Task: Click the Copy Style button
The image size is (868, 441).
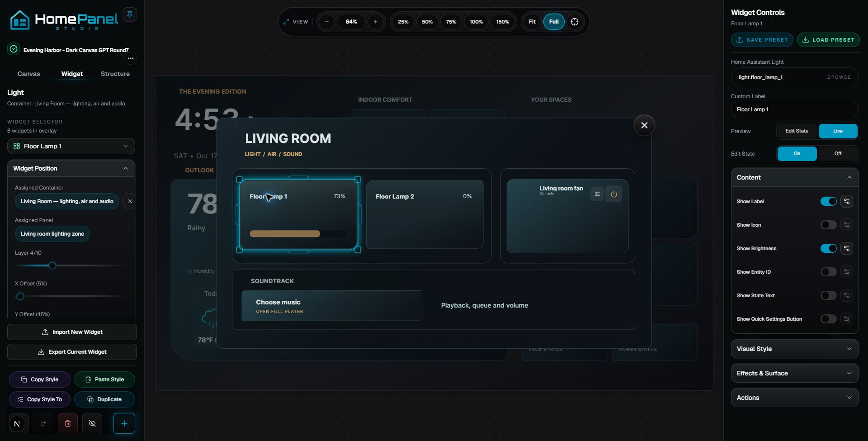Action: [x=40, y=379]
